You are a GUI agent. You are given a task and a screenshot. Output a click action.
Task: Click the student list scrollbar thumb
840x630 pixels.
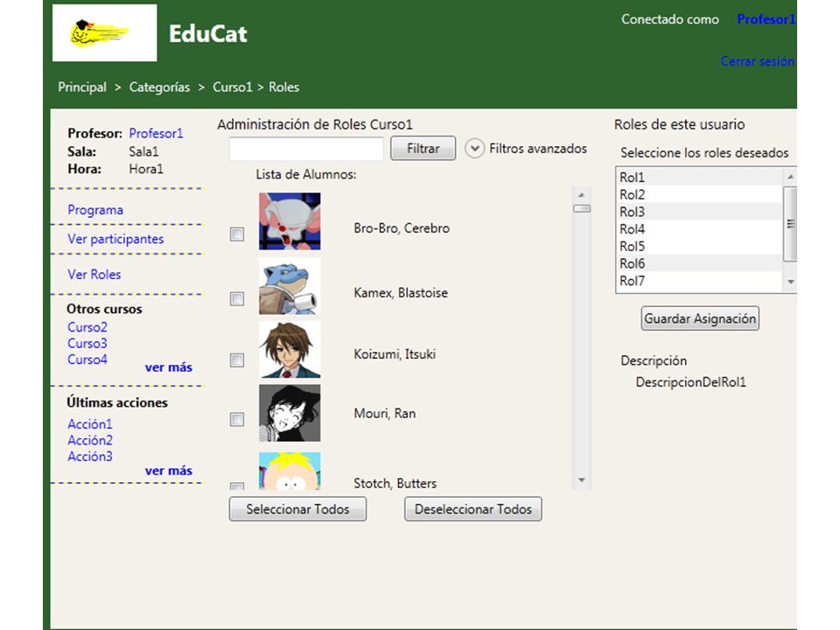coord(582,208)
